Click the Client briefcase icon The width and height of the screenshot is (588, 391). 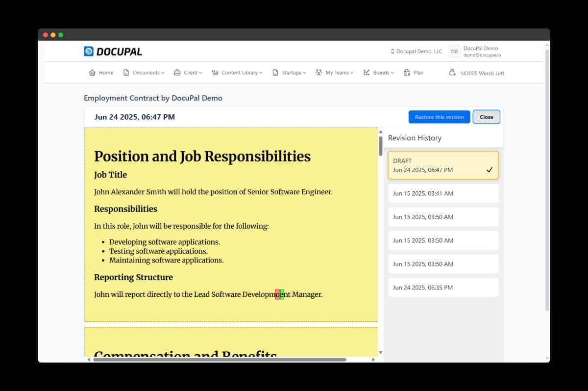(177, 73)
